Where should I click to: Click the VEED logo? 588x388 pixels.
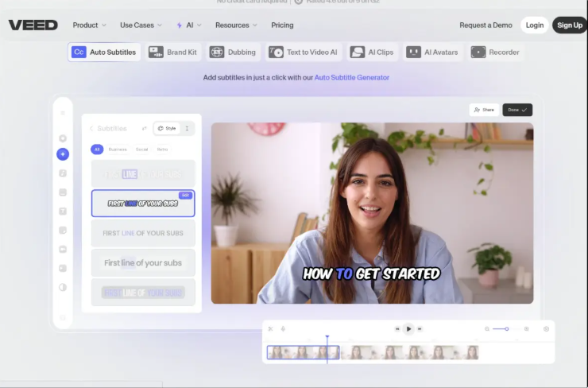coord(33,25)
